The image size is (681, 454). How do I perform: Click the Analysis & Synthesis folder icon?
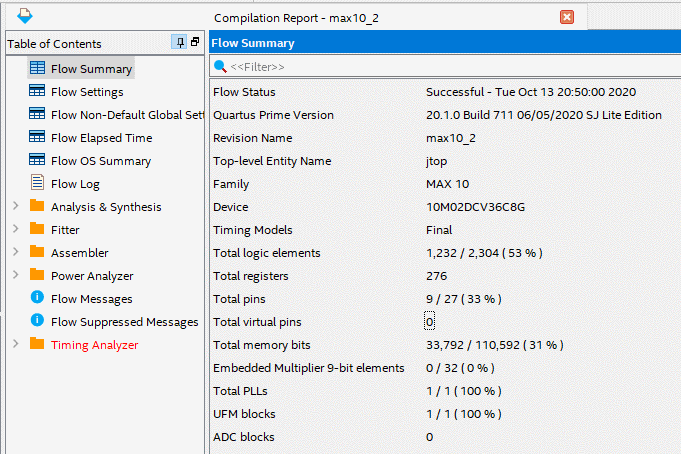(x=37, y=207)
